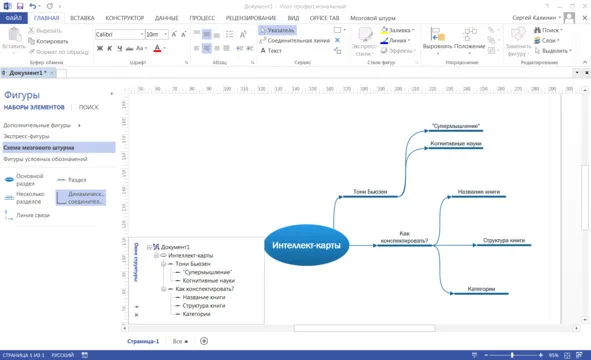The width and height of the screenshot is (591, 360).
Task: Click the Save icon in the quick access toolbar
Action: 20,6
